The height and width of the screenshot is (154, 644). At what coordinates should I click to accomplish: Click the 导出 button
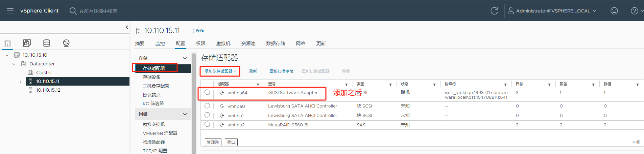(x=231, y=142)
